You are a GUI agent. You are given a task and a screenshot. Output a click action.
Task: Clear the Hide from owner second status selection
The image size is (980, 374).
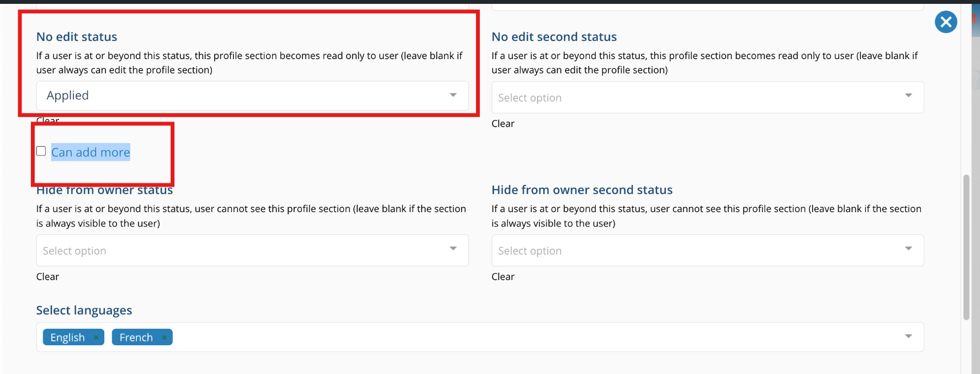(503, 277)
